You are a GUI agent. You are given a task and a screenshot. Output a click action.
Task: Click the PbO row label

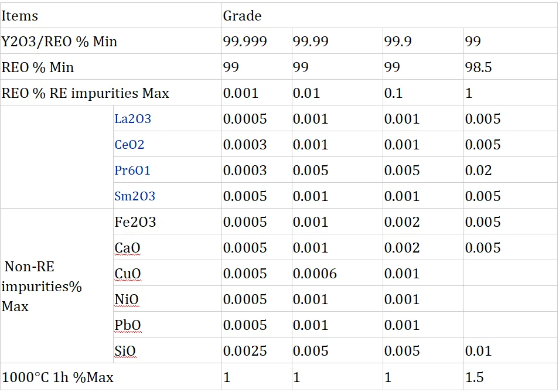click(x=128, y=325)
